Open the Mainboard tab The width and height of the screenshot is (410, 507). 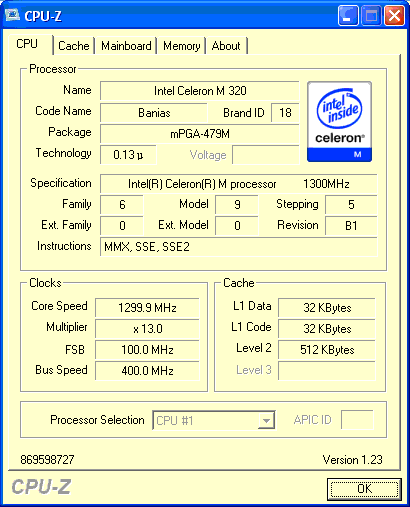point(126,46)
